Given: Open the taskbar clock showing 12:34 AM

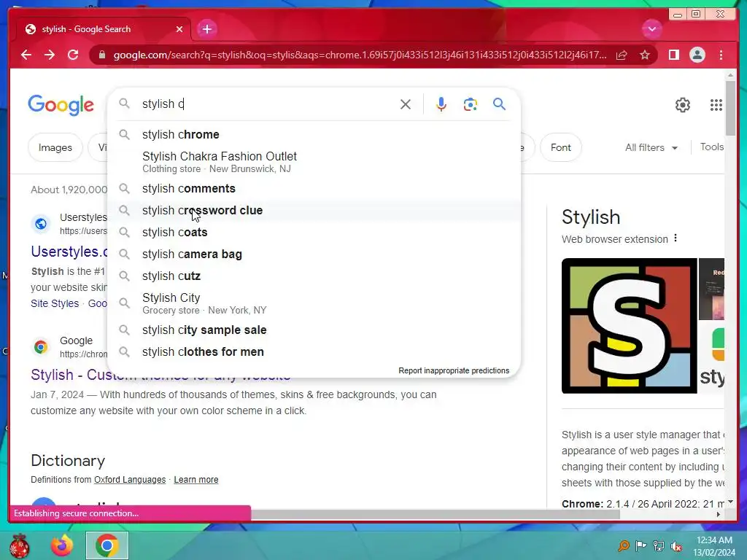Looking at the screenshot, I should [714, 545].
